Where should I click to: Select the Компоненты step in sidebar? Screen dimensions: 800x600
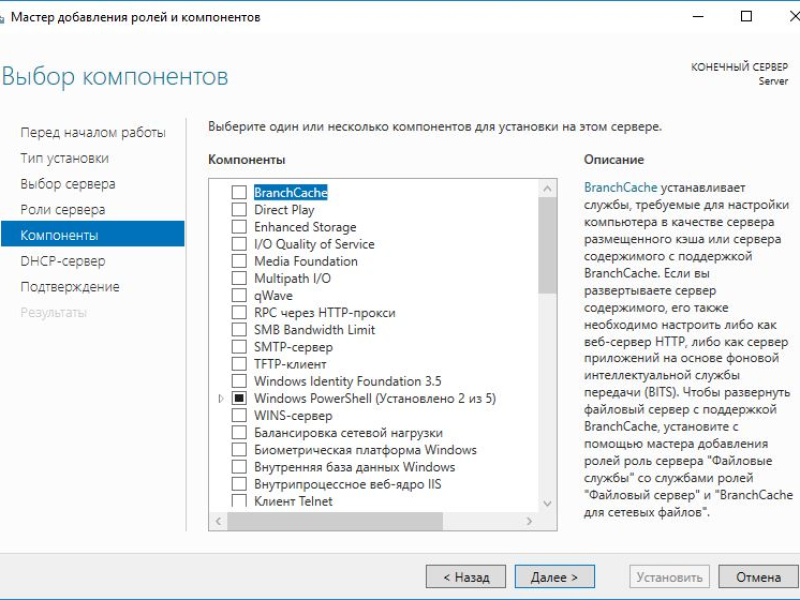pos(92,235)
